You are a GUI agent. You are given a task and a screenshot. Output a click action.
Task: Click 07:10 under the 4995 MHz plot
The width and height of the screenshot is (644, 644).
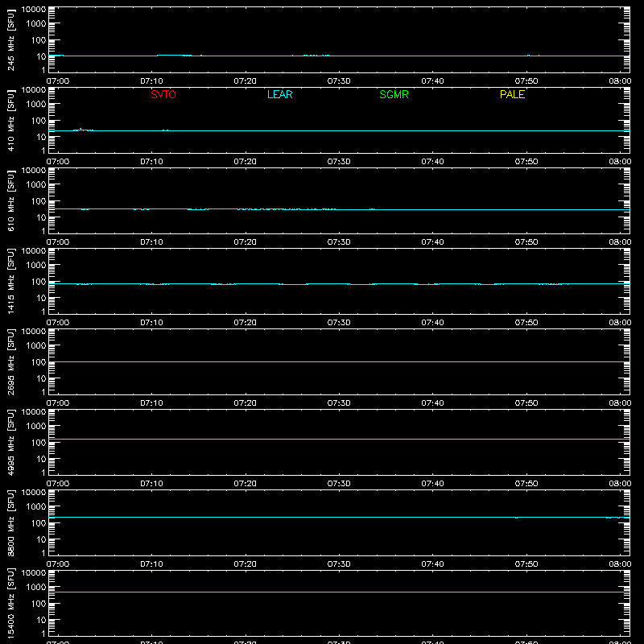[151, 484]
